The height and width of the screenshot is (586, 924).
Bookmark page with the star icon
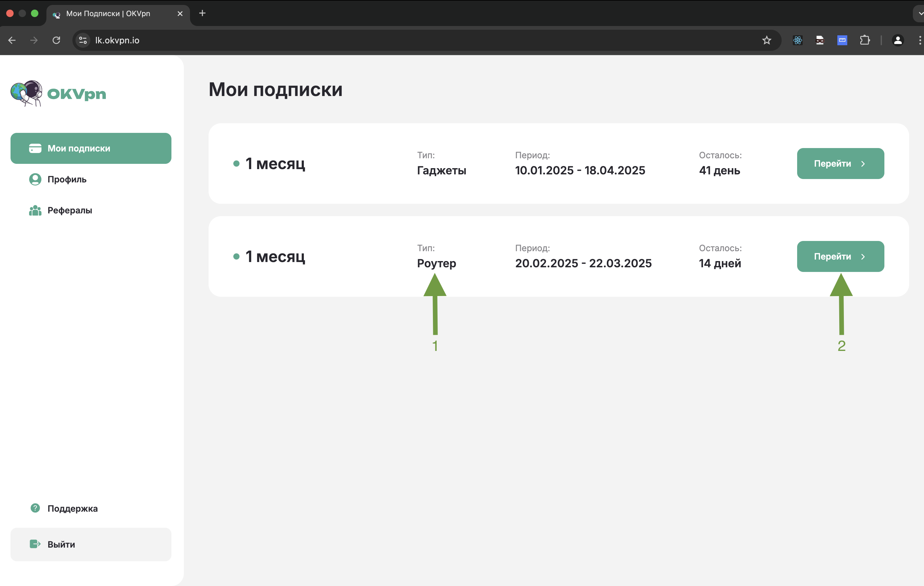(766, 40)
